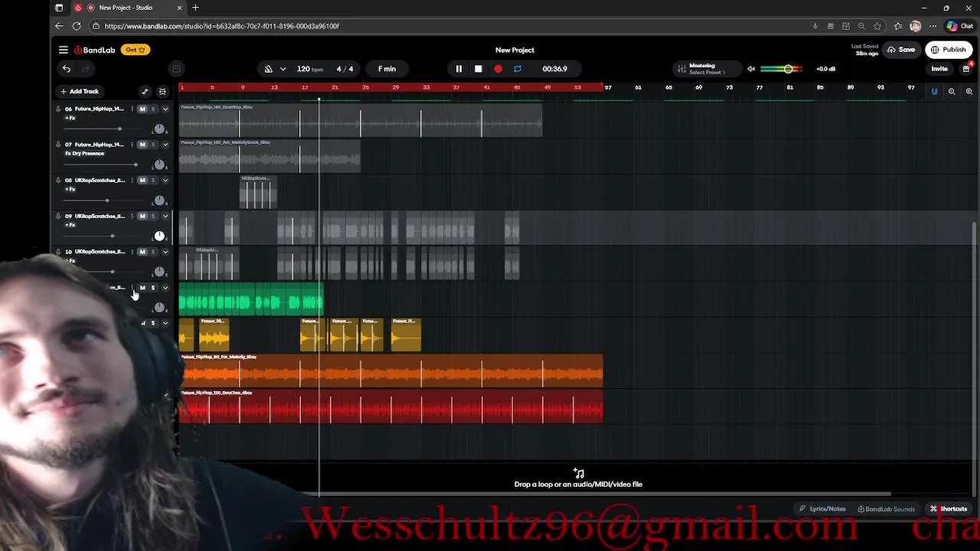Screen dimensions: 980x551
Task: Mute track 07 Future_HipHop
Action: 142,145
